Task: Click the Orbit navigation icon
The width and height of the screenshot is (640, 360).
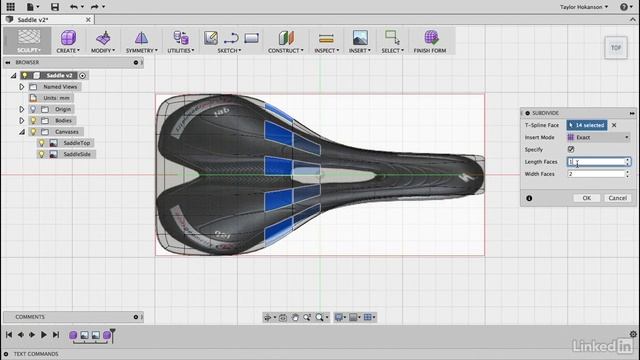Action: point(267,317)
